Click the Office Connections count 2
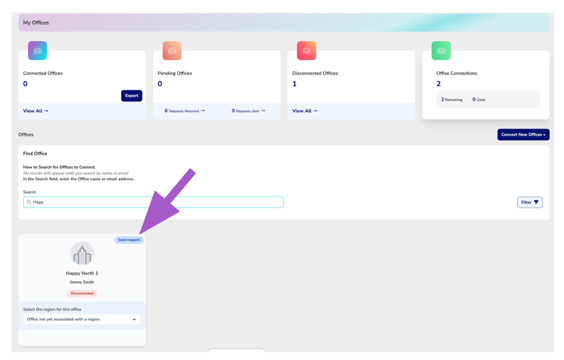This screenshot has height=360, width=564. tap(438, 84)
